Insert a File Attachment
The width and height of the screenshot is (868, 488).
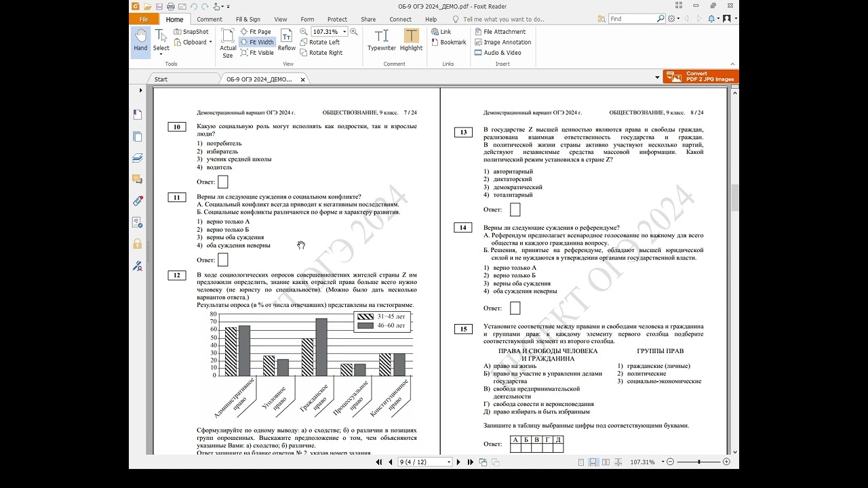[500, 32]
